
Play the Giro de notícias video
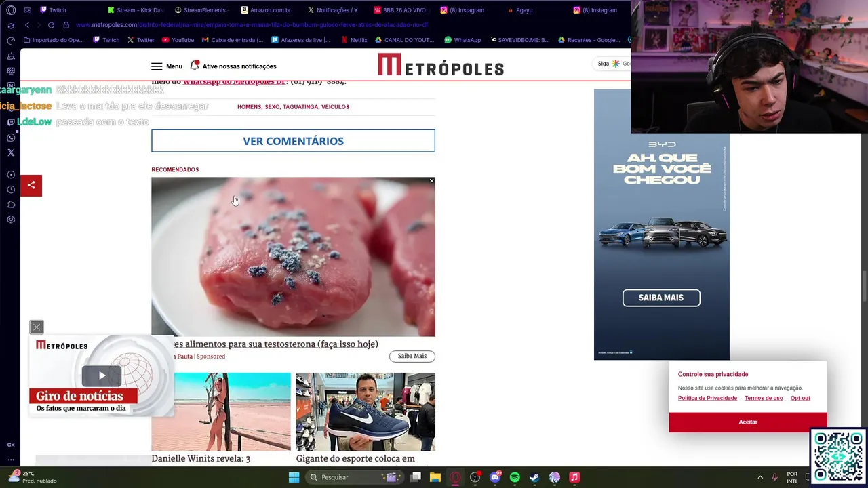pyautogui.click(x=102, y=375)
